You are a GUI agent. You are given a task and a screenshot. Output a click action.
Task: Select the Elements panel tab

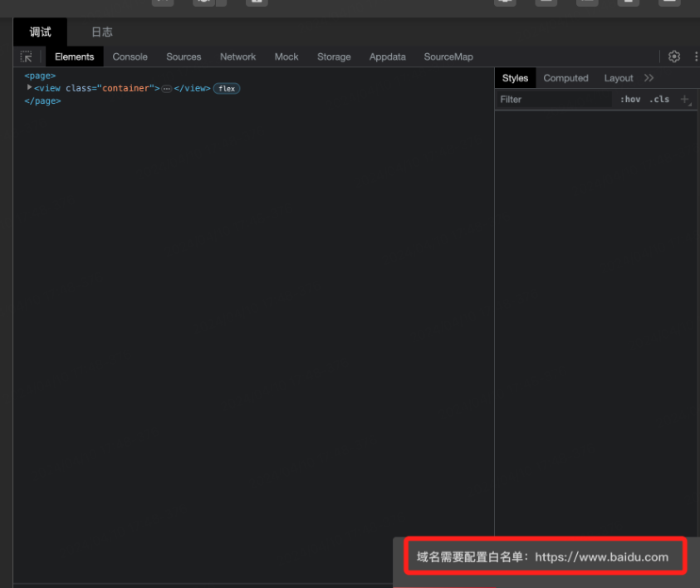(75, 56)
